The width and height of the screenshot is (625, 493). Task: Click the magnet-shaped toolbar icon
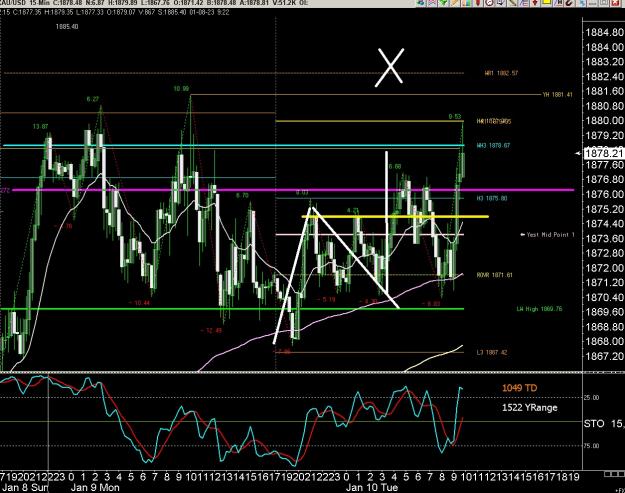(x=569, y=3)
